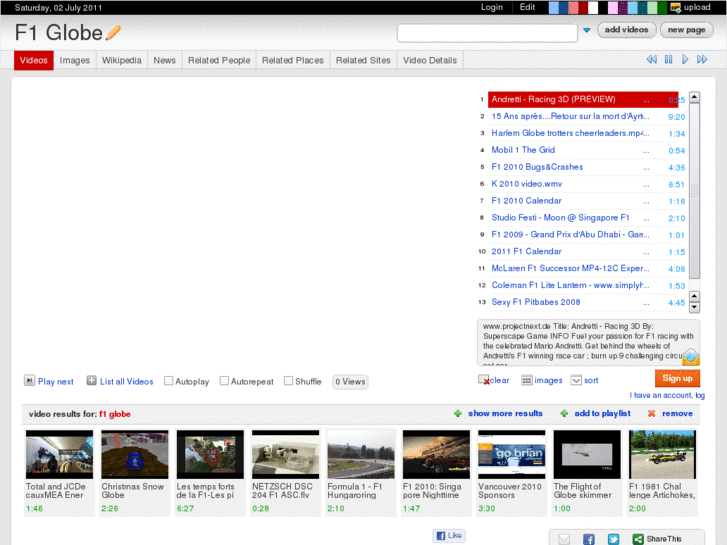Open the sort dropdown icon

point(576,380)
